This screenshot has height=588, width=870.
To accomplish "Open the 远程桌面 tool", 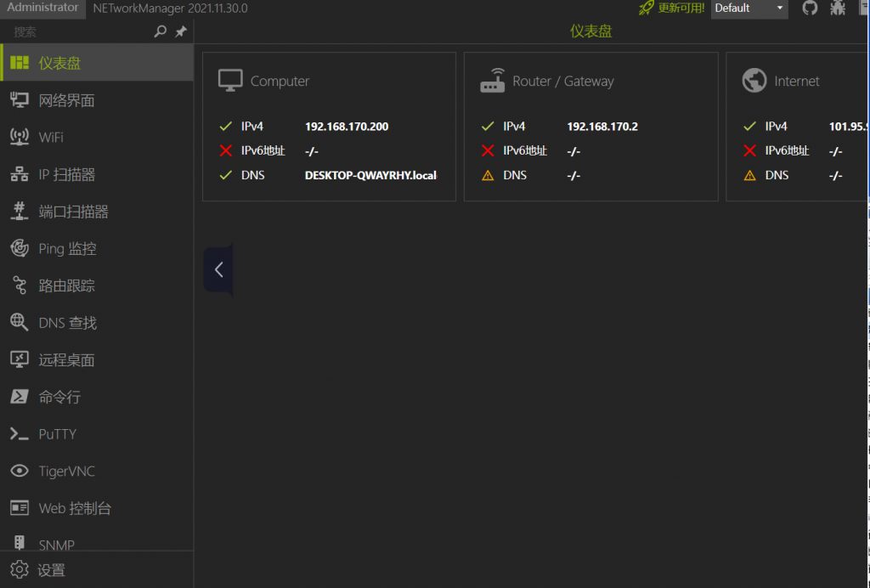I will [68, 359].
